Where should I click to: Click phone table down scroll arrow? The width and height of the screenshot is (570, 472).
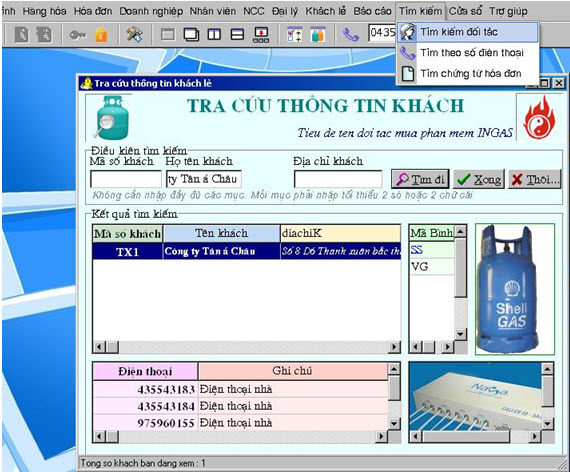394,423
